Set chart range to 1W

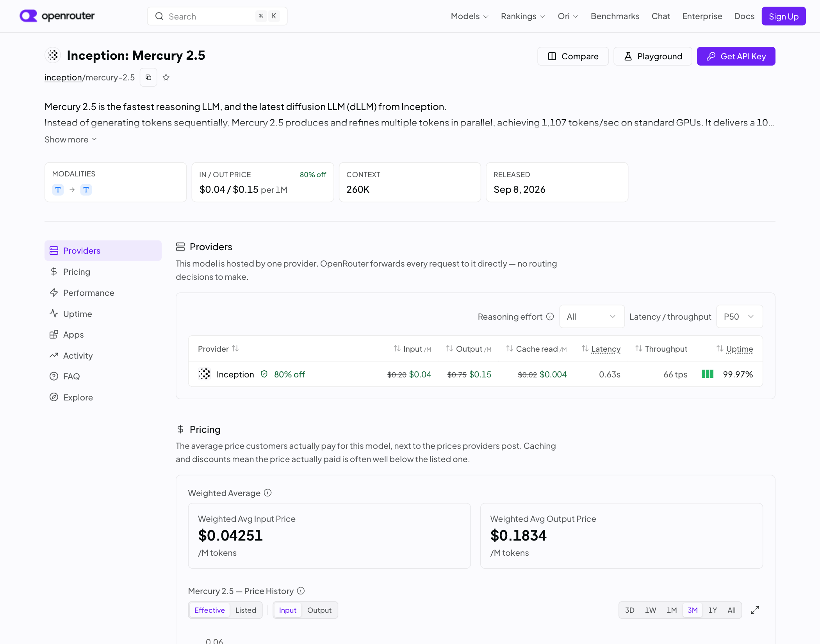[x=651, y=610]
